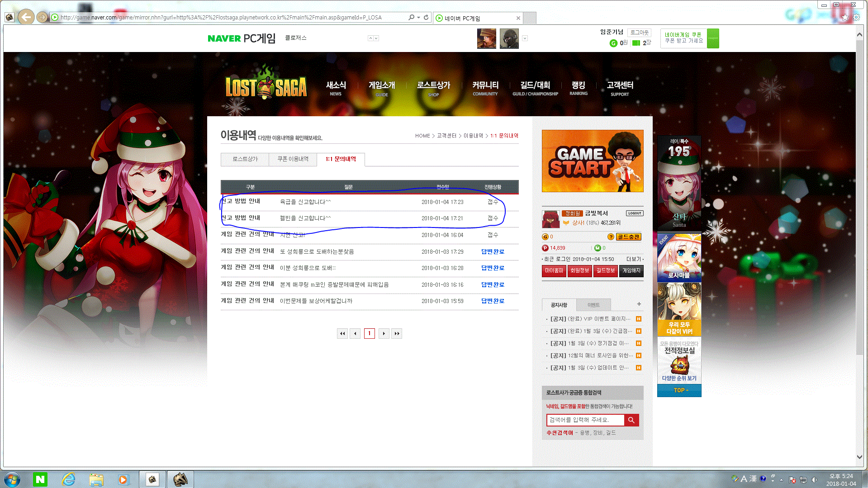Open the inquiry about 매쿠링 m코인 증발문제

pyautogui.click(x=334, y=284)
